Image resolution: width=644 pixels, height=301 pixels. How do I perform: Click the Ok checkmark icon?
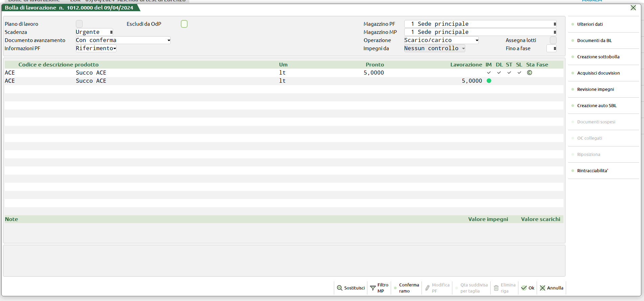click(x=524, y=288)
